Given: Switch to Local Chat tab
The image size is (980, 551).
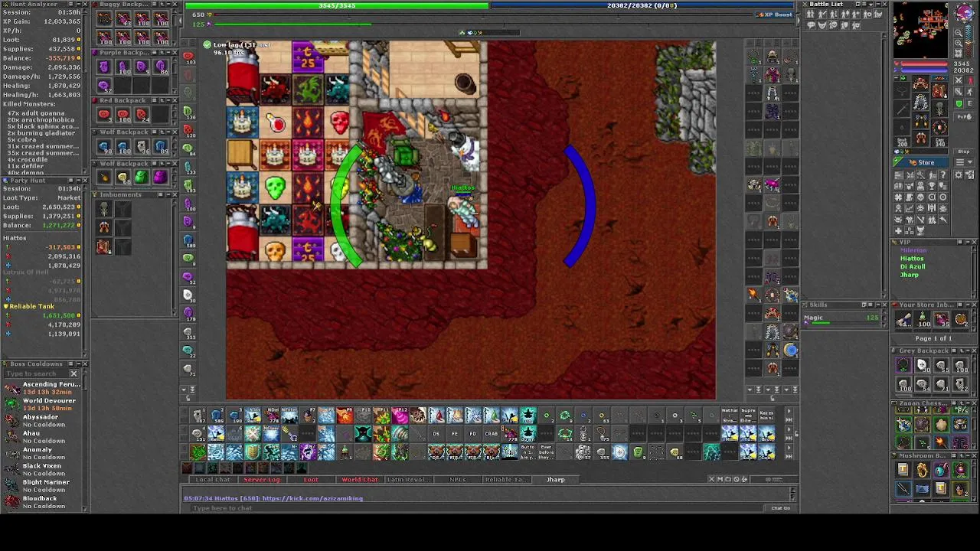Looking at the screenshot, I should (213, 480).
